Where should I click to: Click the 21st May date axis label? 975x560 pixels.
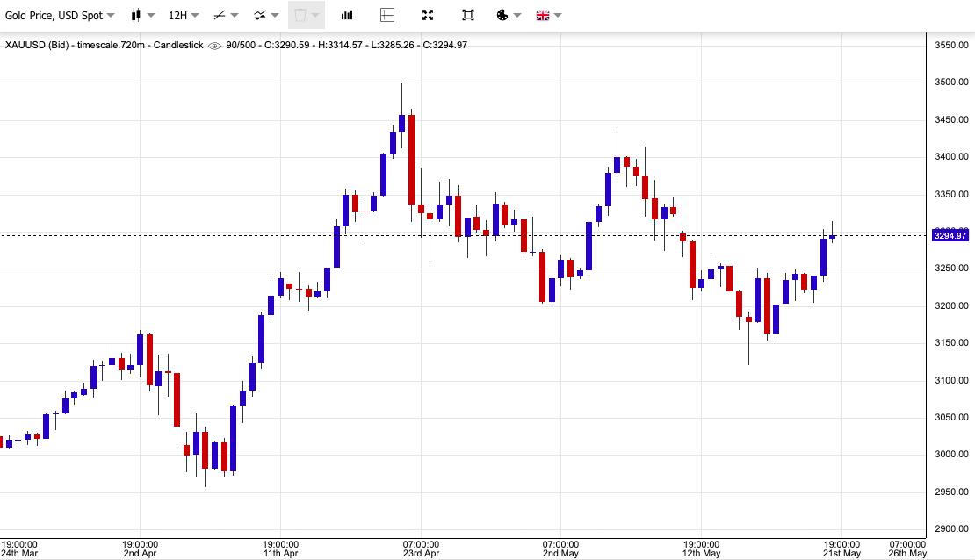841,553
